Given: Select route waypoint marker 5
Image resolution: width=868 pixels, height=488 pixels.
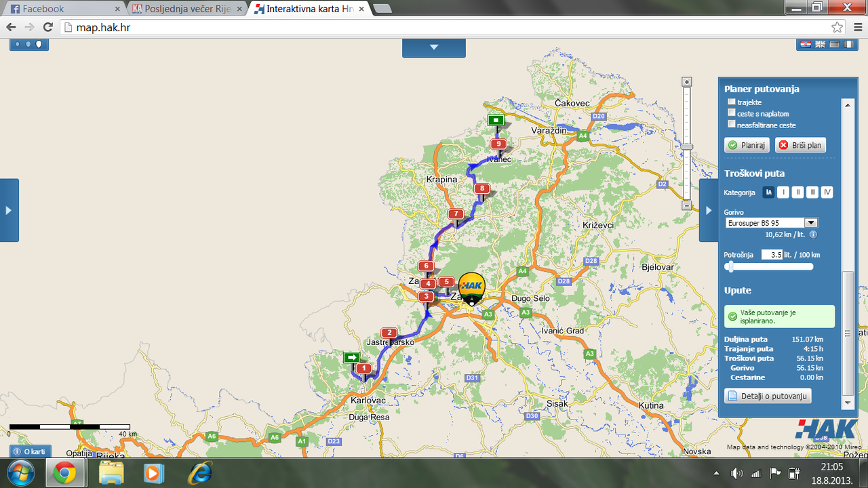Looking at the screenshot, I should [446, 282].
